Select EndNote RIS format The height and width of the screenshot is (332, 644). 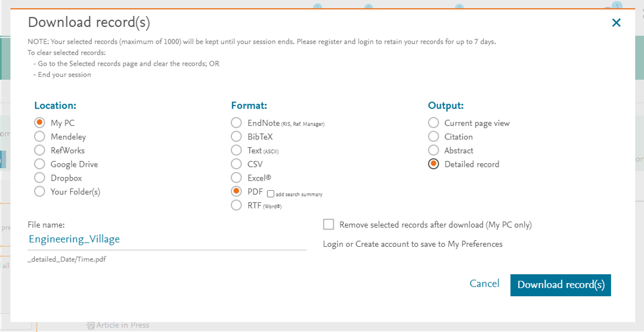click(x=237, y=123)
